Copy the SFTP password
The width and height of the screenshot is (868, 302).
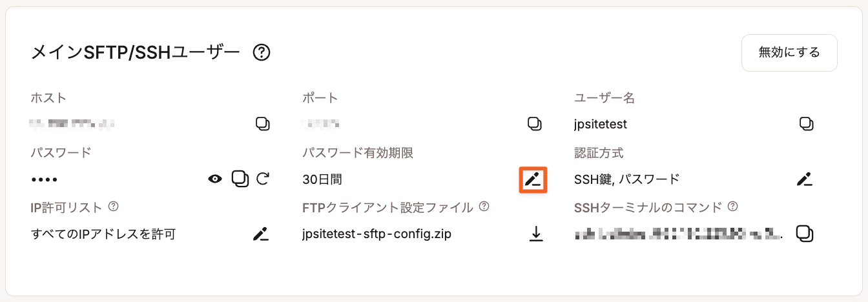click(x=240, y=179)
